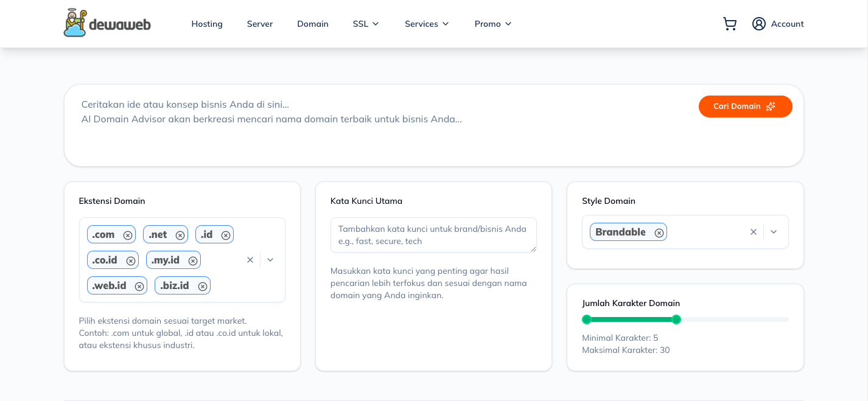Remove the .biz.id extension tag
The image size is (868, 401).
coord(203,286)
